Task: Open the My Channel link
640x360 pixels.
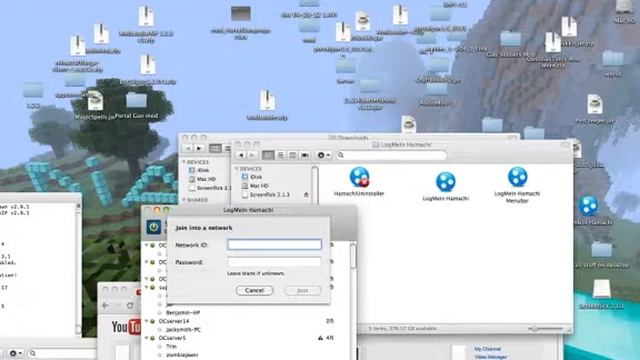Action: (x=487, y=349)
